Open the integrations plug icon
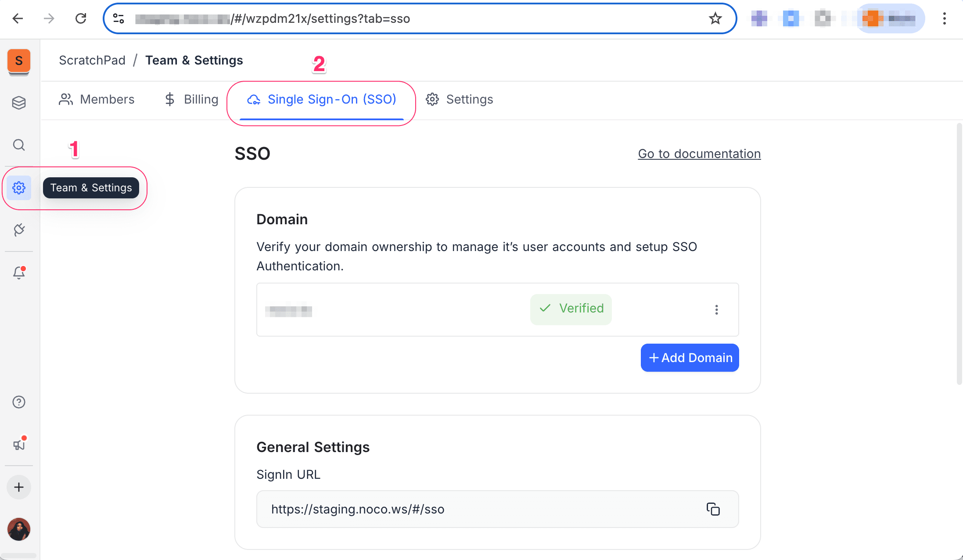Viewport: 963px width, 560px height. (x=18, y=230)
